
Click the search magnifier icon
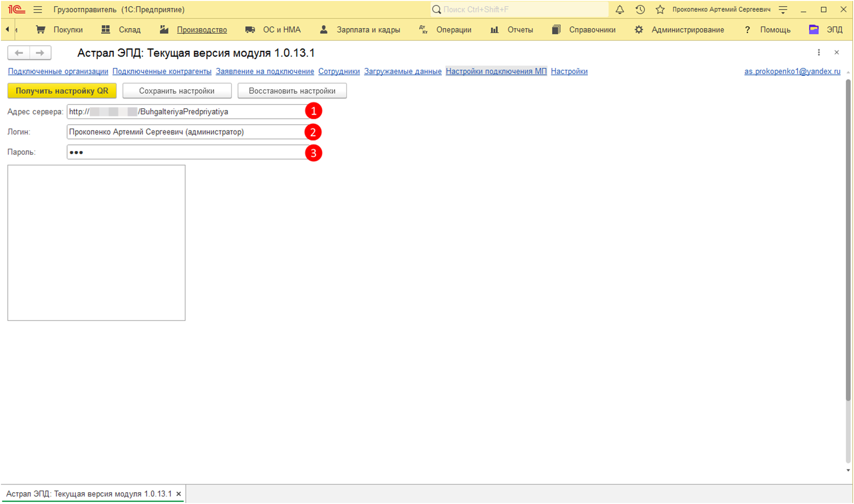coord(436,9)
